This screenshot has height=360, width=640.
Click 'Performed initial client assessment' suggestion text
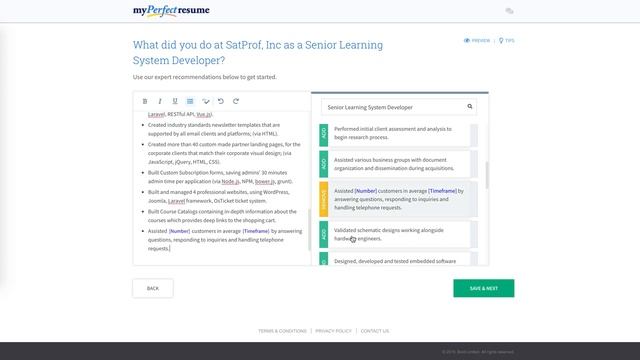coord(393,133)
